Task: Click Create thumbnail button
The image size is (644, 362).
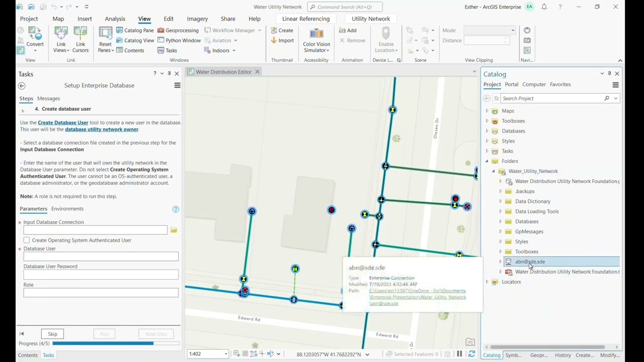Action: click(282, 30)
